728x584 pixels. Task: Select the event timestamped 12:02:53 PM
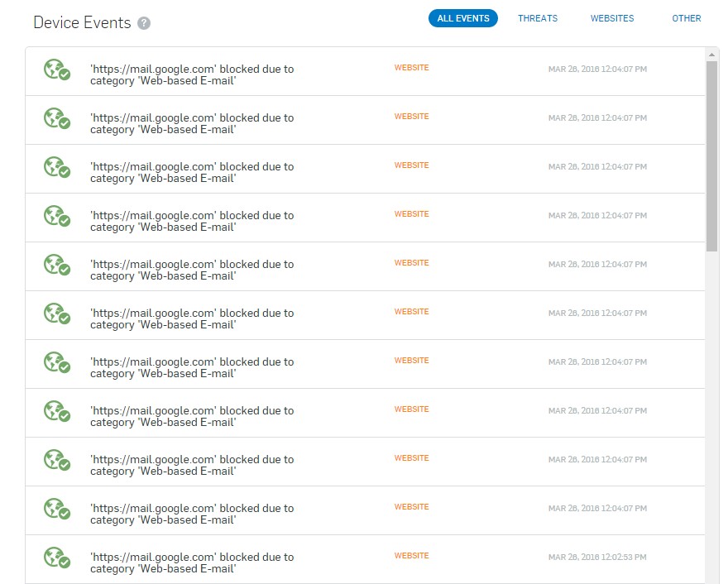(365, 559)
